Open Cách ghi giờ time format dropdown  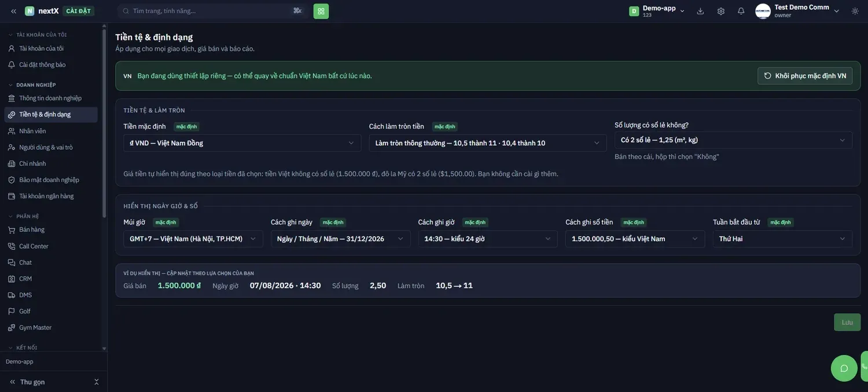(488, 239)
